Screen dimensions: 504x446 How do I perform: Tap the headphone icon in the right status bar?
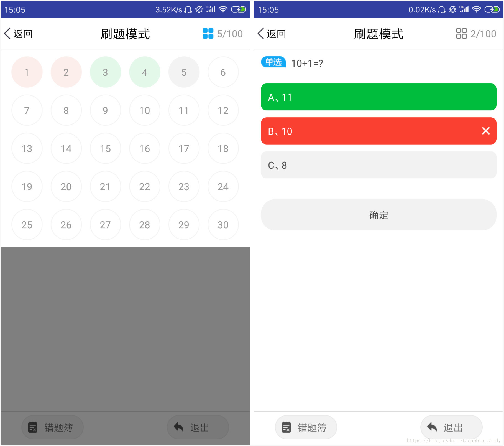pos(442,10)
